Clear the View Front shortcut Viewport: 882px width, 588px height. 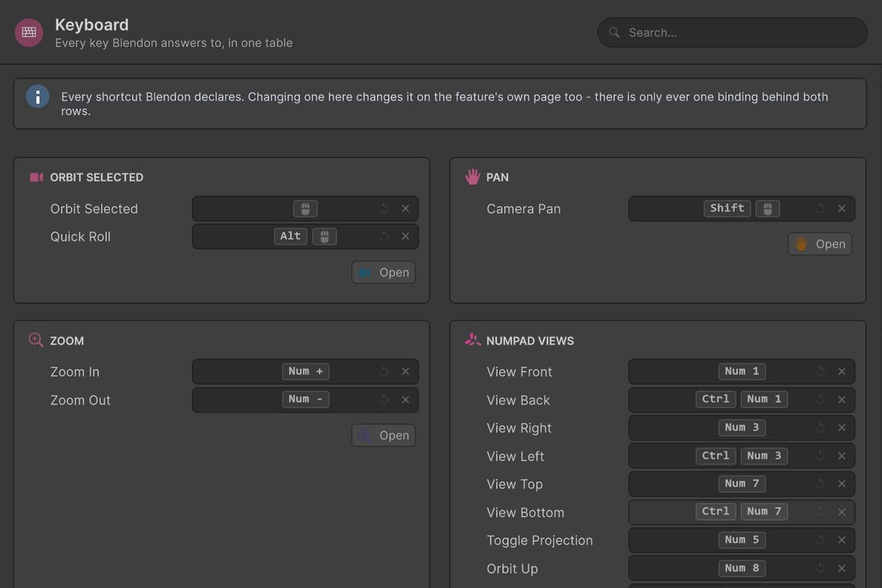pos(842,371)
